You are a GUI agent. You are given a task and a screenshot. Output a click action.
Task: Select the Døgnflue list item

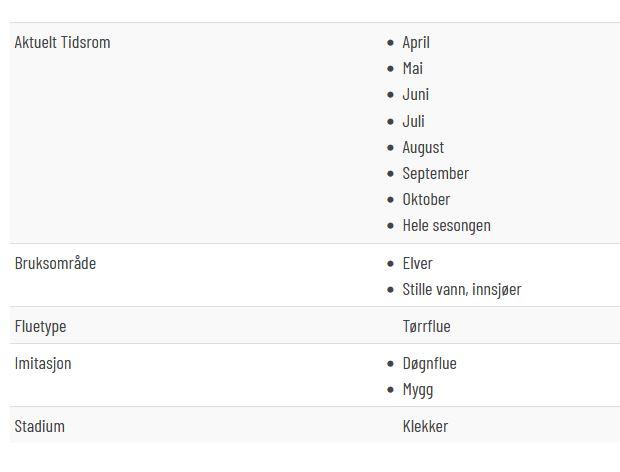coord(429,364)
